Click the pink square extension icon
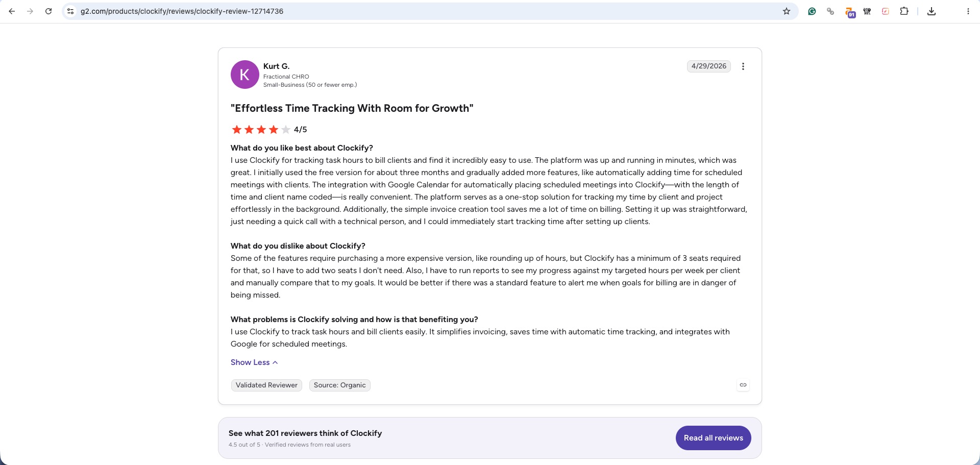This screenshot has width=980, height=465. tap(886, 11)
